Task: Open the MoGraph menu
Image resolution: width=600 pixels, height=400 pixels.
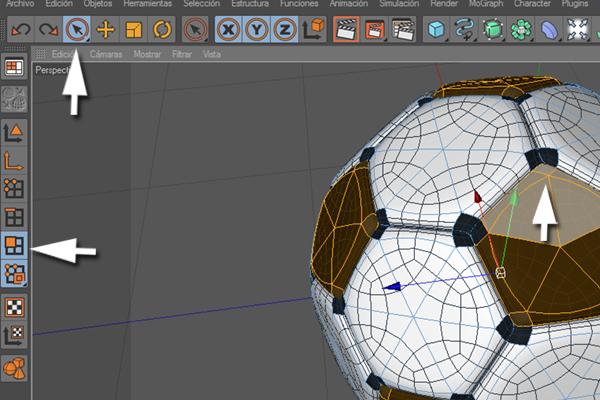Action: [x=486, y=4]
